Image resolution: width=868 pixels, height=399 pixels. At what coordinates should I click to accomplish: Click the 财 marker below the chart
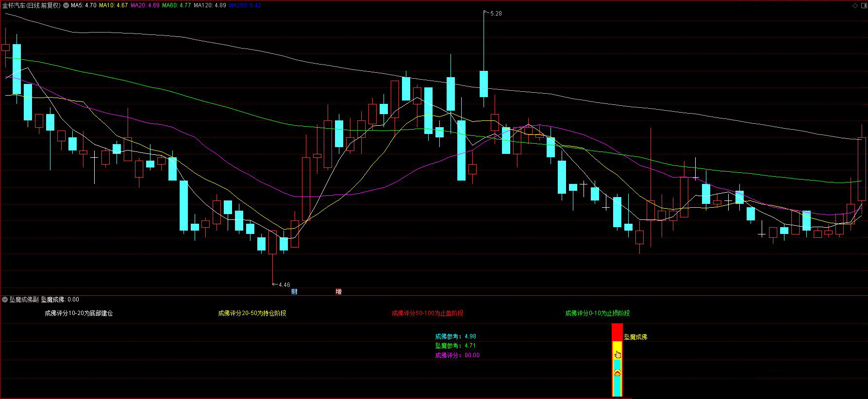[x=294, y=291]
